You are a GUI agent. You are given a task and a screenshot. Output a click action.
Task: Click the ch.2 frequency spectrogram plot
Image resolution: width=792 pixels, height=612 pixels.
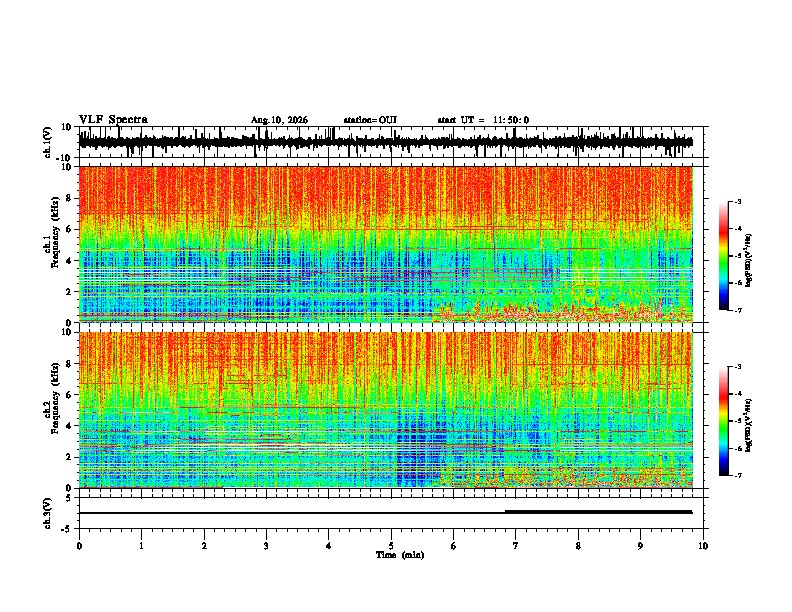click(x=390, y=410)
